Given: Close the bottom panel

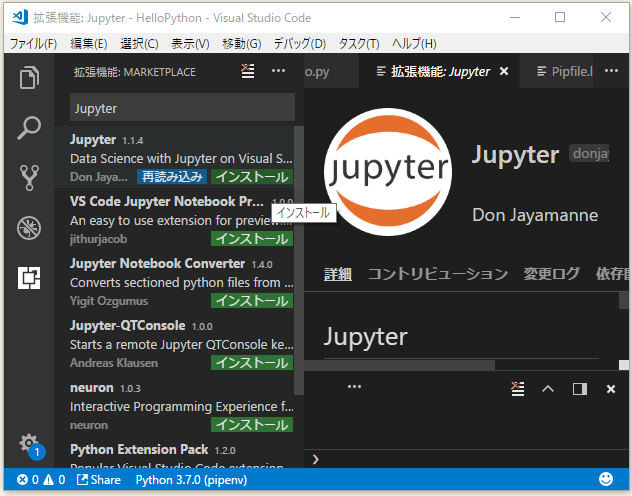Looking at the screenshot, I should [611, 389].
